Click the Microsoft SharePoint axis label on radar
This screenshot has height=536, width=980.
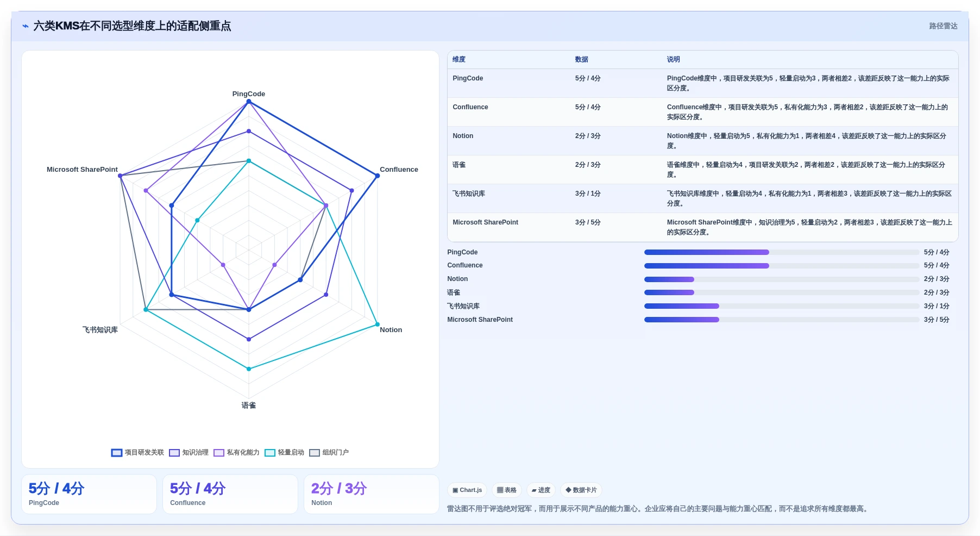(82, 170)
